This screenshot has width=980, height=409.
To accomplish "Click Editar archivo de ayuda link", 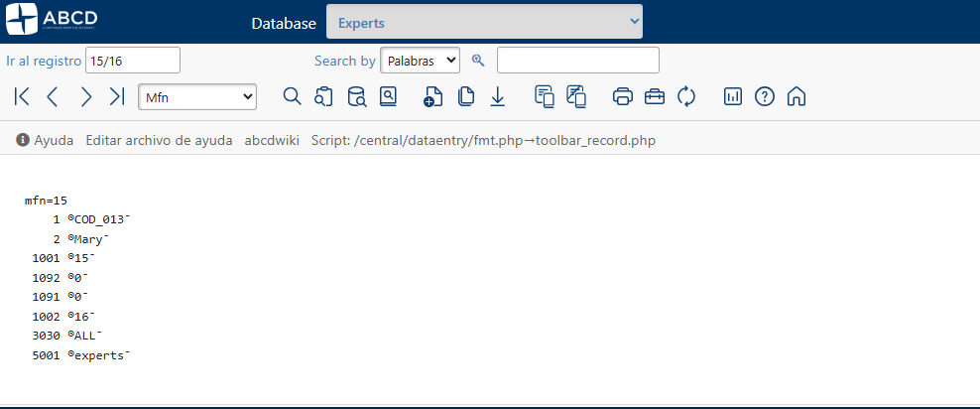I will click(x=159, y=140).
